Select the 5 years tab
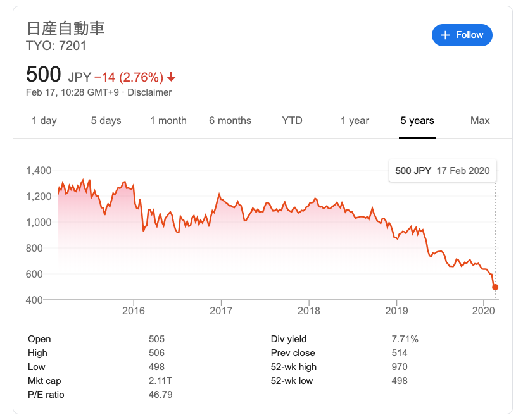Screen dimensions: 523x420 click(x=417, y=121)
